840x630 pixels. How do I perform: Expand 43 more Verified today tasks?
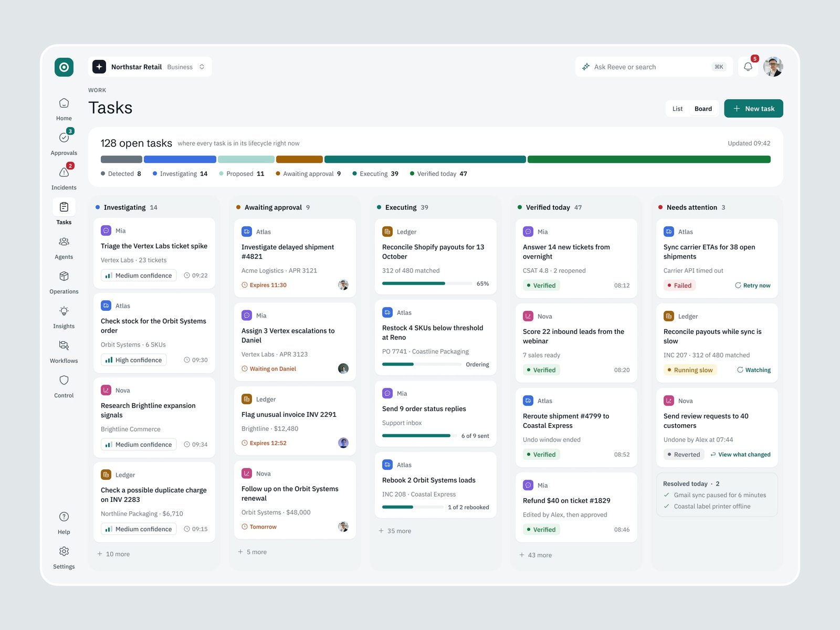pos(535,555)
